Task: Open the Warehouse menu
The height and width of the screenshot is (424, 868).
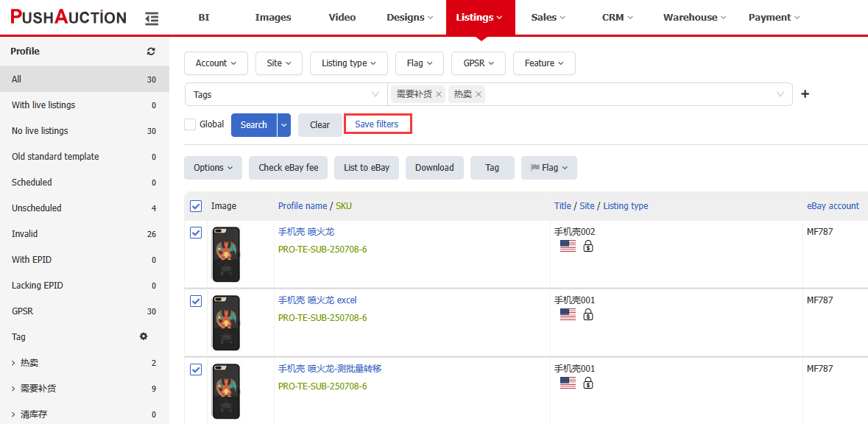Action: tap(695, 18)
